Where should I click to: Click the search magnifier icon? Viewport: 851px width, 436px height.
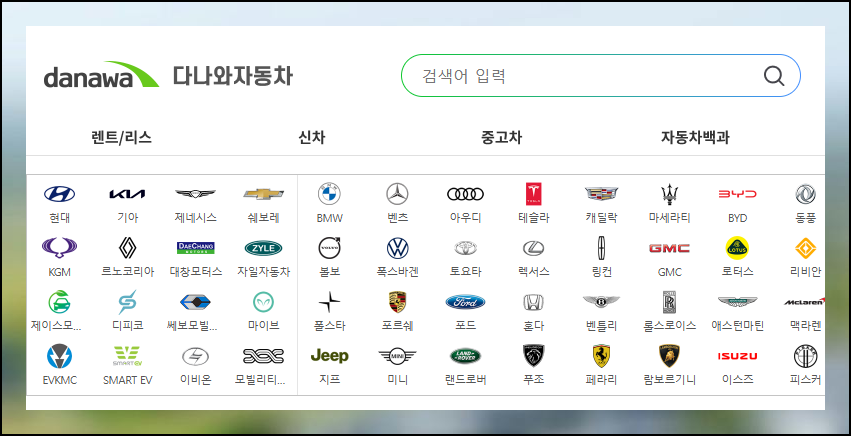click(x=774, y=75)
